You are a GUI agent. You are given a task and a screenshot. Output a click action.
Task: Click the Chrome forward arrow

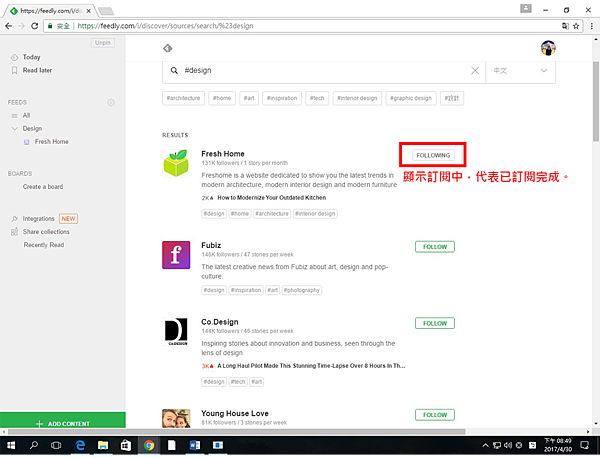pyautogui.click(x=21, y=26)
